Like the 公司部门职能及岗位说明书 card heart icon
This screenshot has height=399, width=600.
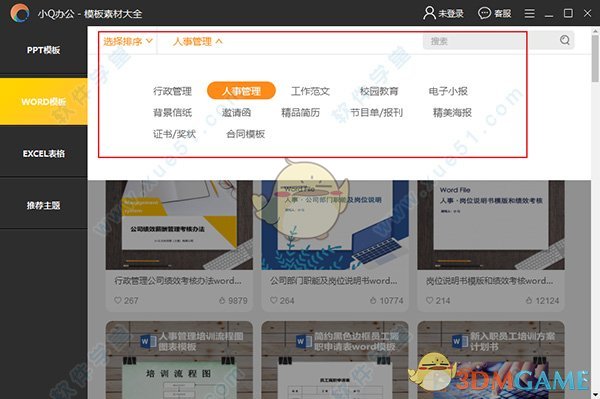pyautogui.click(x=273, y=300)
